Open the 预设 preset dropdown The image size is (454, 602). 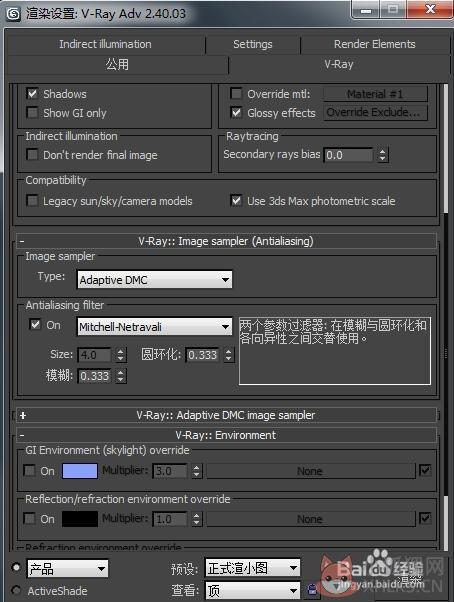coord(253,568)
